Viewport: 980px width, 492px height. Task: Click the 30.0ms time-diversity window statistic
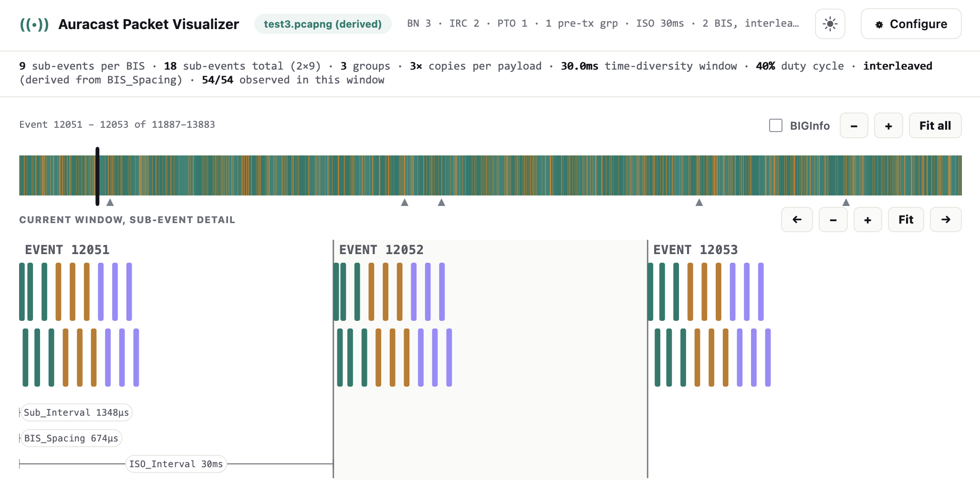(x=649, y=66)
